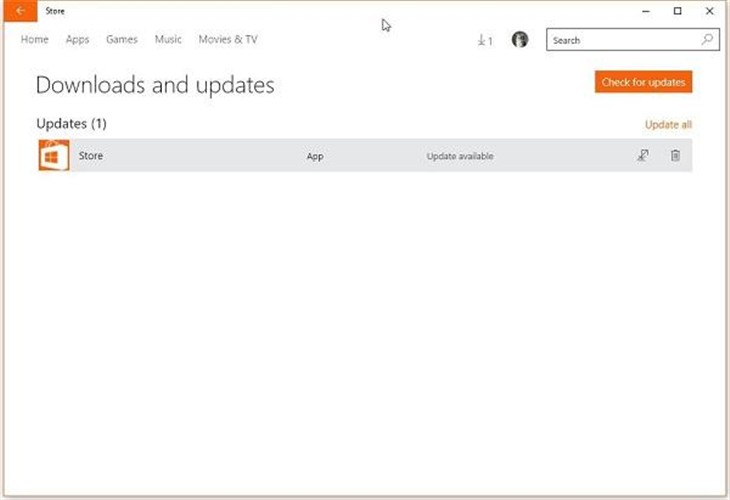Viewport: 730px width, 500px height.
Task: Click the Updates (1) heading
Action: tap(71, 123)
